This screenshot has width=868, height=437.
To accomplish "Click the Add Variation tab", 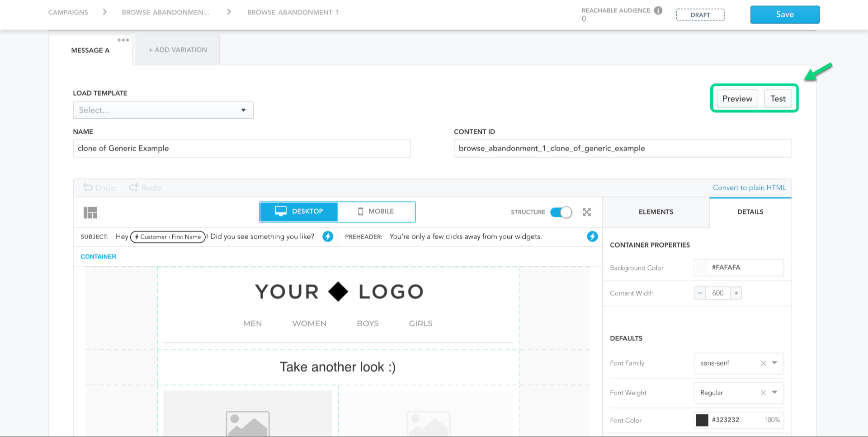I will tap(178, 50).
